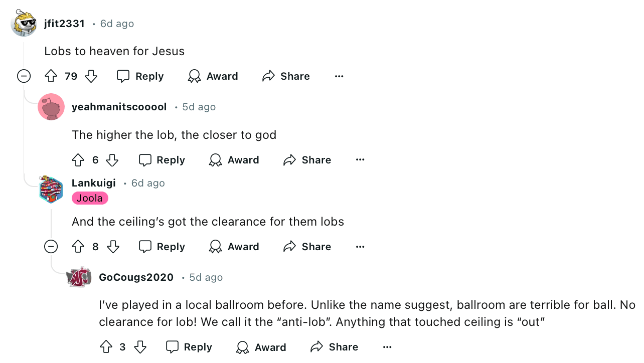This screenshot has height=363, width=644.
Task: Click Lankuigi's Joola flair tag
Action: point(90,198)
